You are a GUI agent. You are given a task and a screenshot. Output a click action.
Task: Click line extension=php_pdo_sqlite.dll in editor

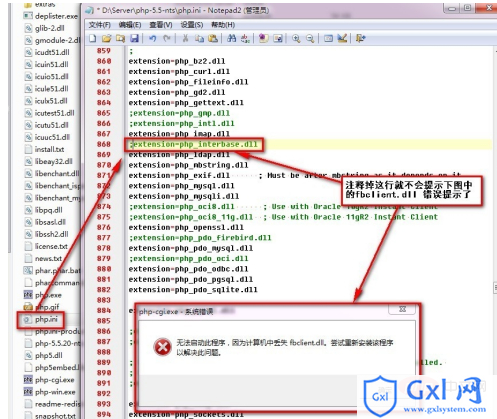193,290
